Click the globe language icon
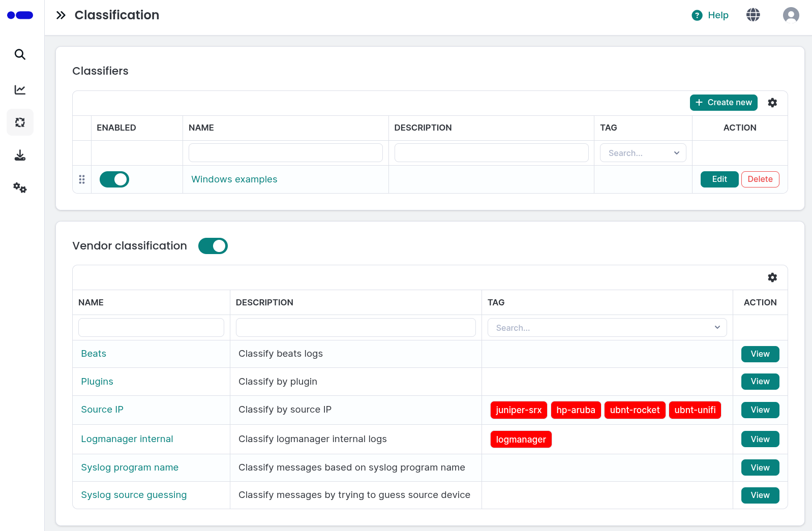The image size is (812, 531). [x=753, y=15]
